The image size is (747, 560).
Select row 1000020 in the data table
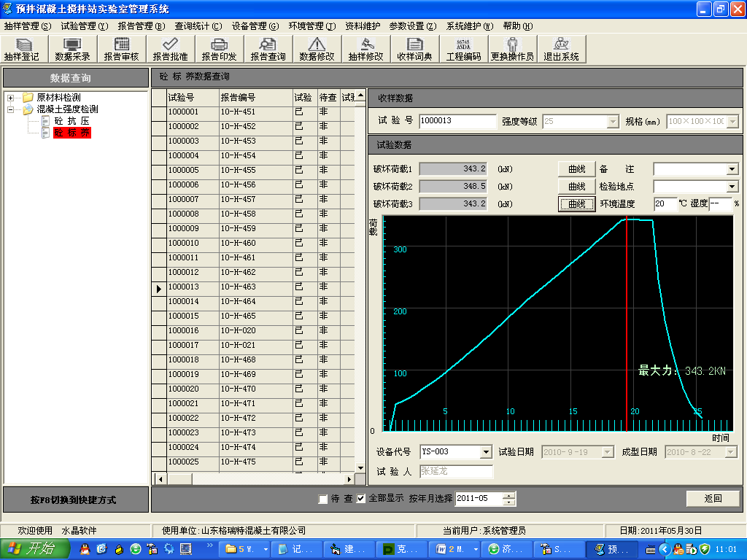pos(184,389)
